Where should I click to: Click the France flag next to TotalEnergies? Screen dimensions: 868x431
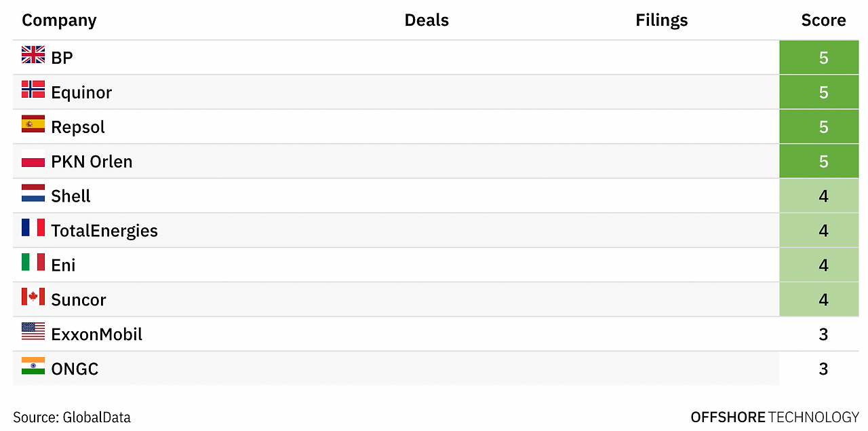[x=33, y=228]
